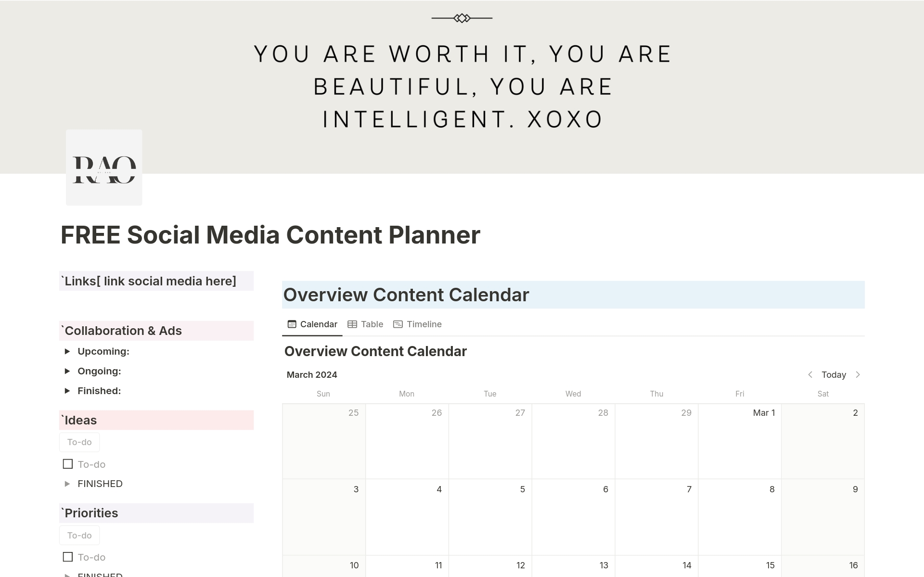The image size is (924, 577).
Task: Click the decorative header ornament icon
Action: coord(462,18)
